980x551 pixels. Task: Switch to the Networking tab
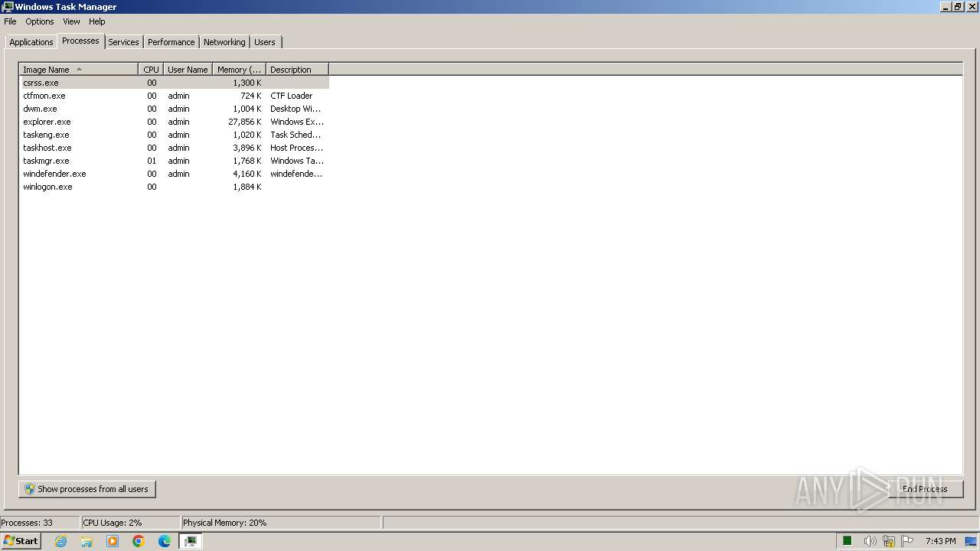pos(224,42)
